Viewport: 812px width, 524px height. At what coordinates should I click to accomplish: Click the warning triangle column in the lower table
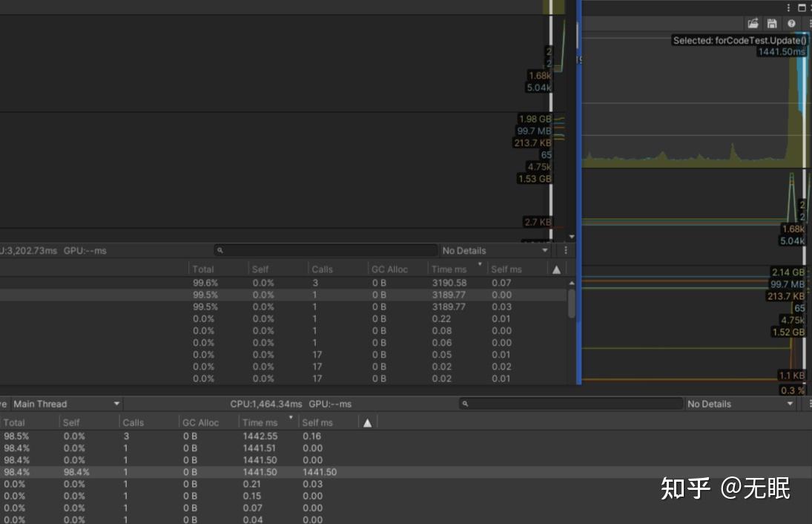(x=367, y=423)
